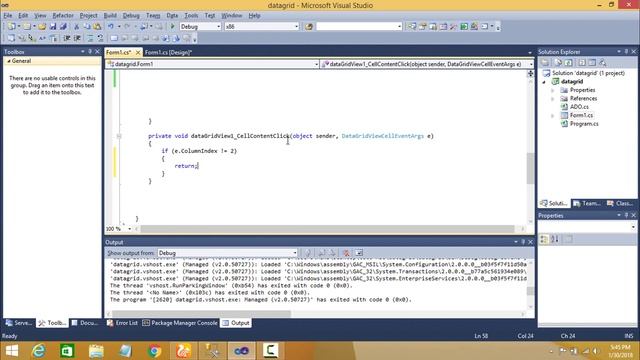The height and width of the screenshot is (360, 640).
Task: Click the Find in Files icon beside the search box
Action: [x=309, y=27]
